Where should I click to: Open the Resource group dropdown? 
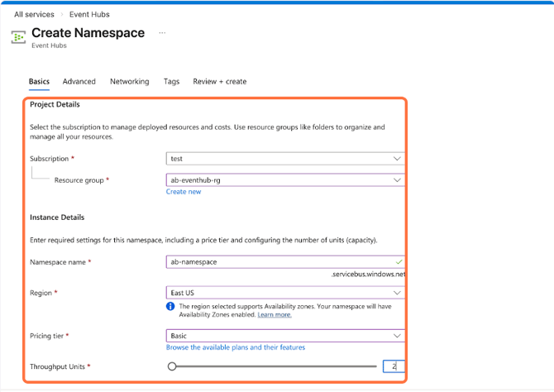[x=285, y=179]
